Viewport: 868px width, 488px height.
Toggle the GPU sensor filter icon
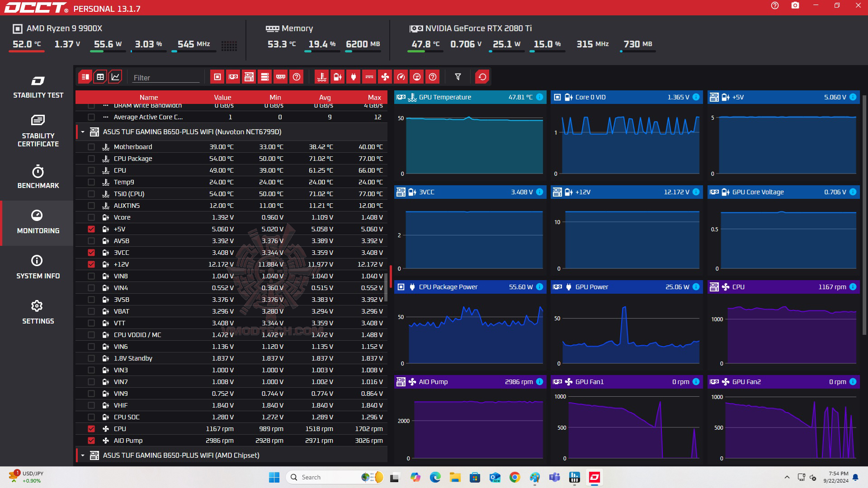click(x=233, y=77)
